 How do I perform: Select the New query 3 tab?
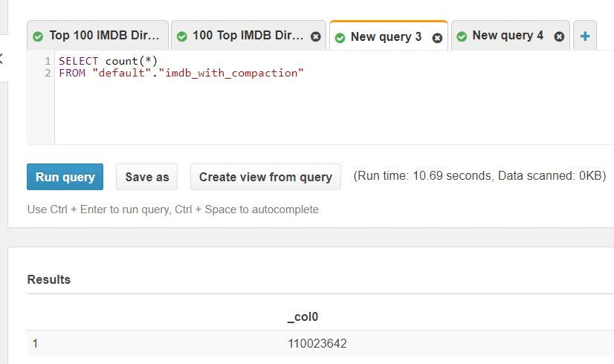point(386,37)
